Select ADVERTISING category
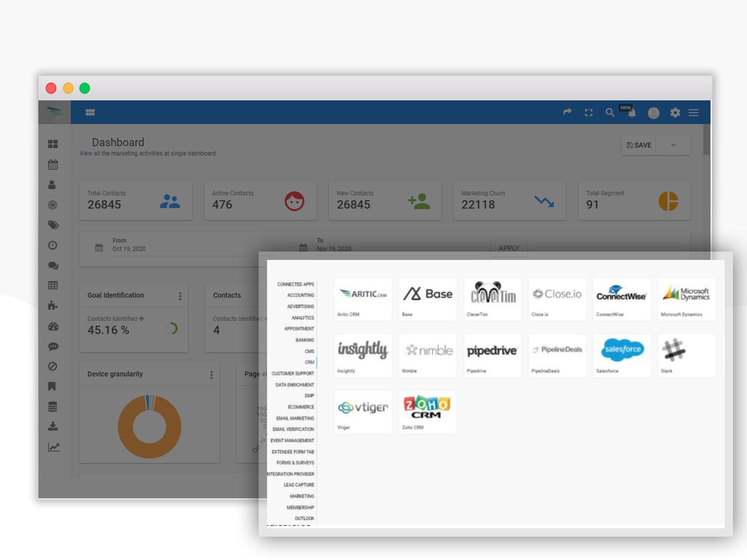Viewport: 747px width, 560px height. (x=300, y=307)
